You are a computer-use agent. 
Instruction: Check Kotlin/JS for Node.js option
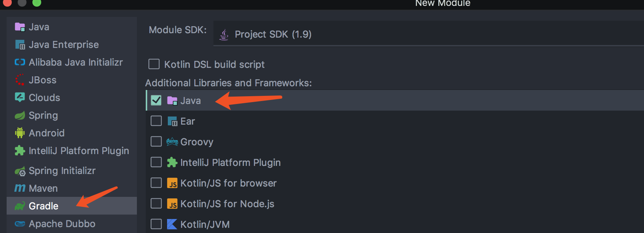click(156, 204)
